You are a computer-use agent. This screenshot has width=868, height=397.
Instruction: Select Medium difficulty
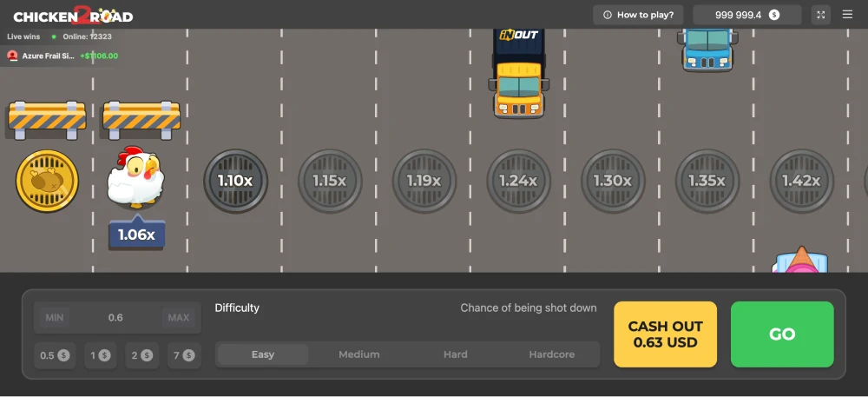(x=359, y=354)
